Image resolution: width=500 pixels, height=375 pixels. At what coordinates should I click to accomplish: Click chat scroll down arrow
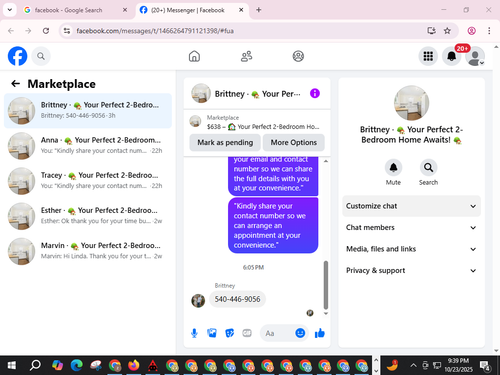click(x=326, y=313)
